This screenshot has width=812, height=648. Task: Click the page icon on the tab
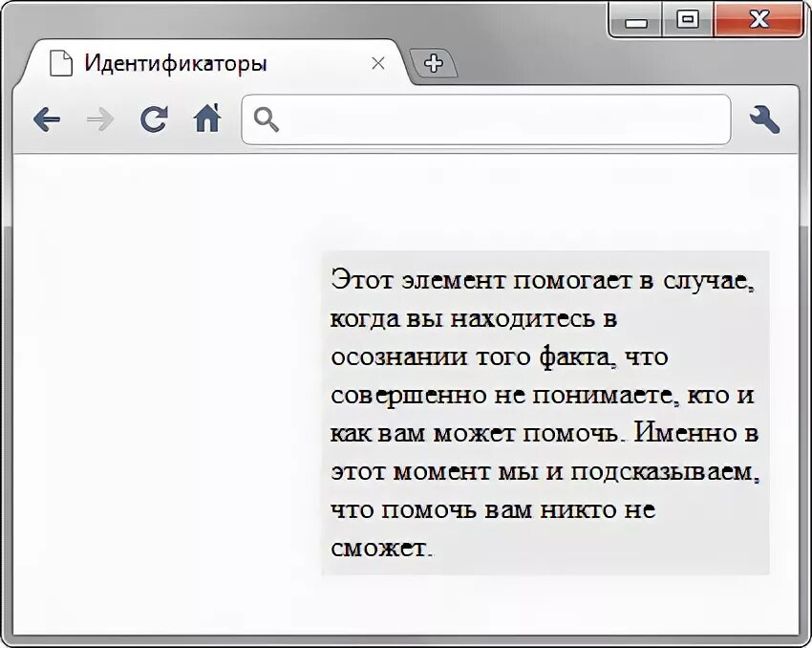point(60,63)
